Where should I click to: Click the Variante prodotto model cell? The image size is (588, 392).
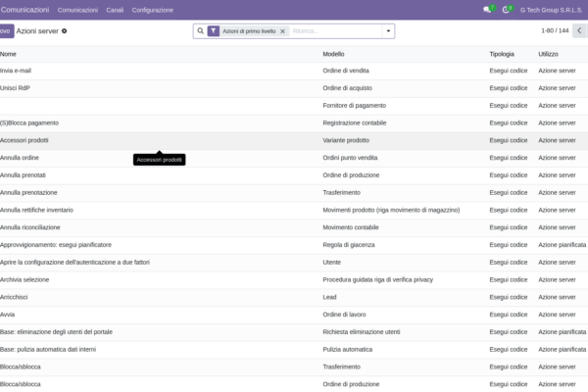346,140
